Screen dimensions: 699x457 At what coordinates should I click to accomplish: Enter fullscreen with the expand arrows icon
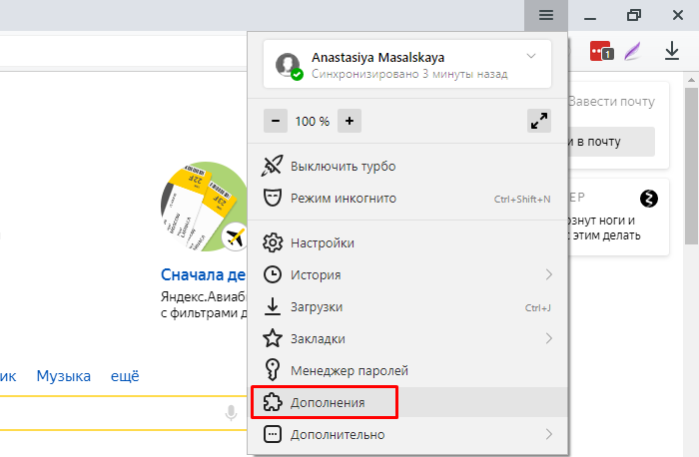pyautogui.click(x=539, y=121)
